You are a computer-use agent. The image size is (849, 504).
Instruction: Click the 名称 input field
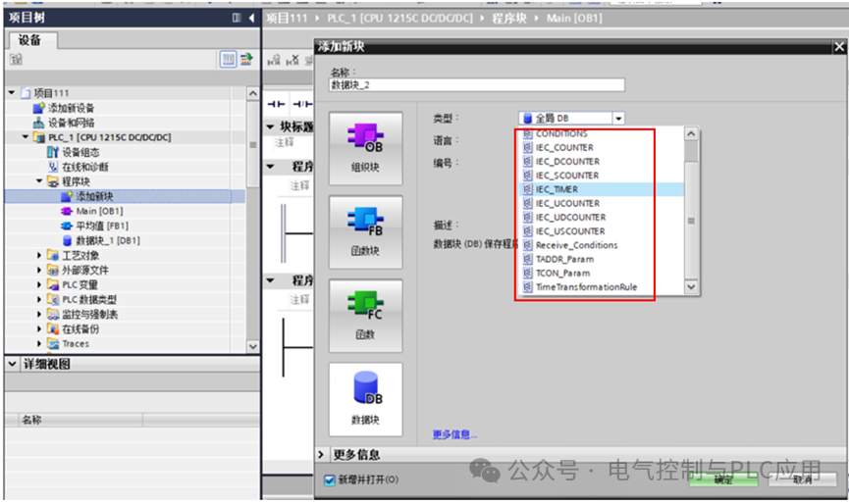pyautogui.click(x=476, y=85)
